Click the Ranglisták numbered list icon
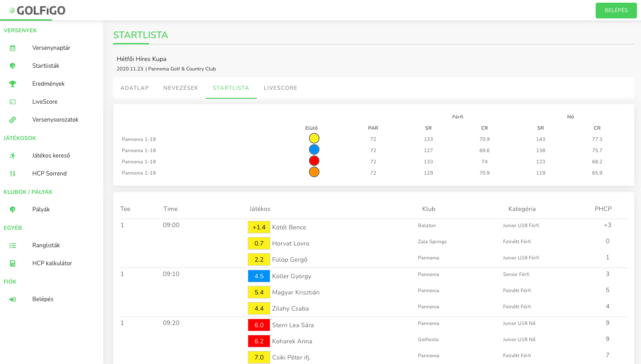 coord(13,246)
